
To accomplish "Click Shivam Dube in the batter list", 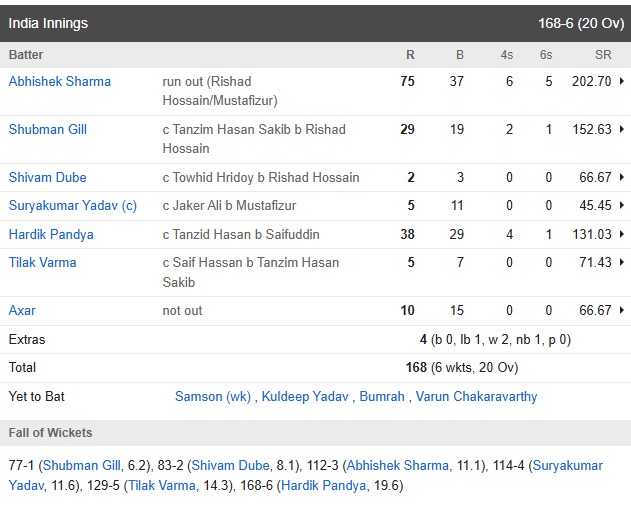I will 48,178.
